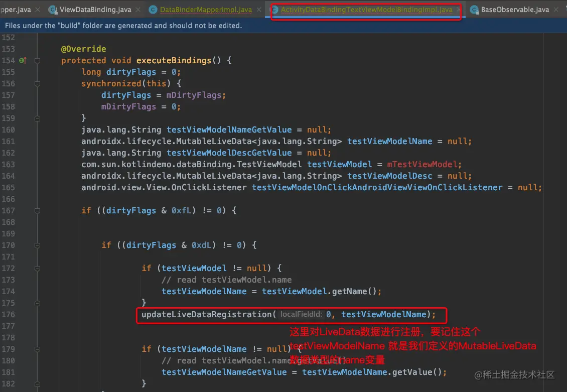
Task: Fold the testViewModelName null check at line 179
Action: click(x=37, y=349)
